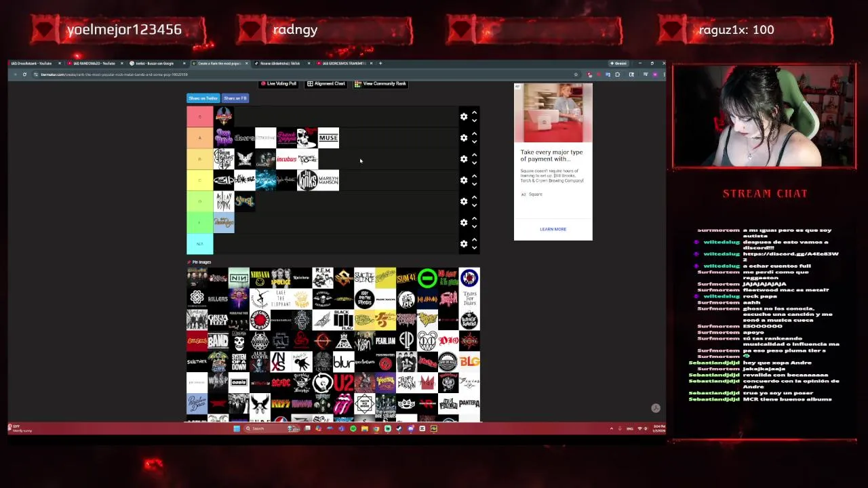The width and height of the screenshot is (868, 488).
Task: Open settings gear for the D tier row
Action: (x=464, y=201)
